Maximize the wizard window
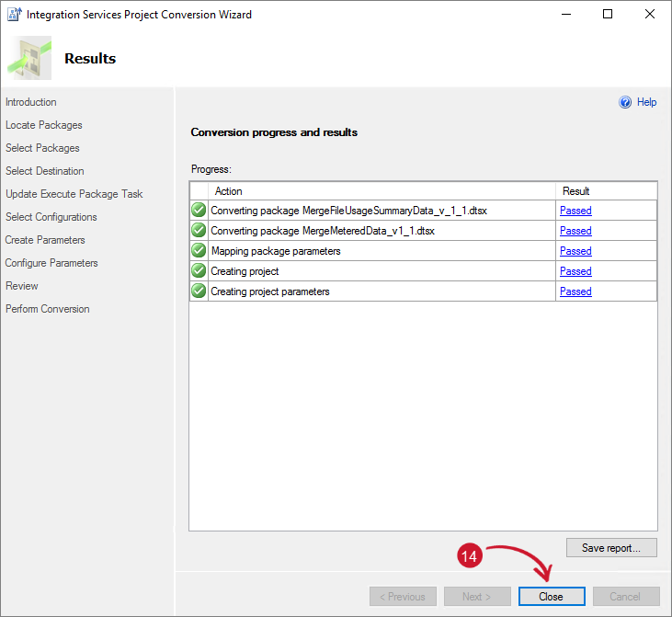This screenshot has height=617, width=672. pyautogui.click(x=608, y=15)
